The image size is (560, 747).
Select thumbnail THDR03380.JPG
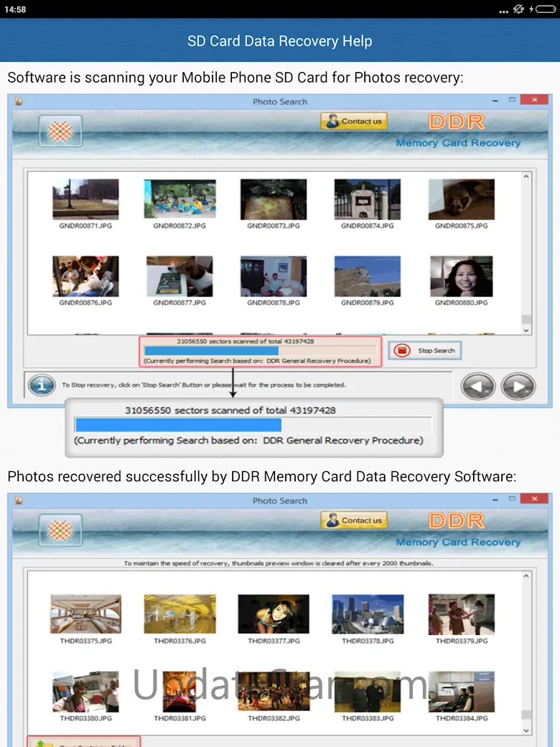pos(85,691)
